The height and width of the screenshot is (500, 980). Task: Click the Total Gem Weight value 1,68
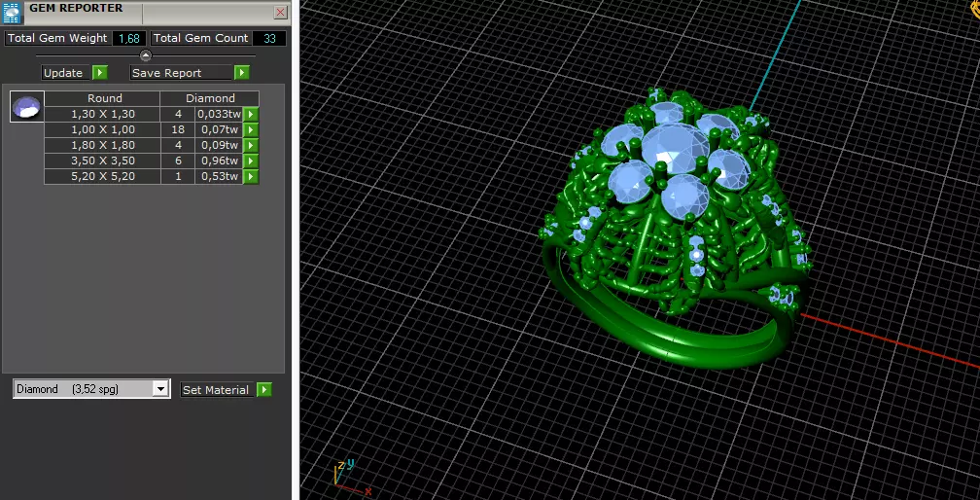click(129, 38)
